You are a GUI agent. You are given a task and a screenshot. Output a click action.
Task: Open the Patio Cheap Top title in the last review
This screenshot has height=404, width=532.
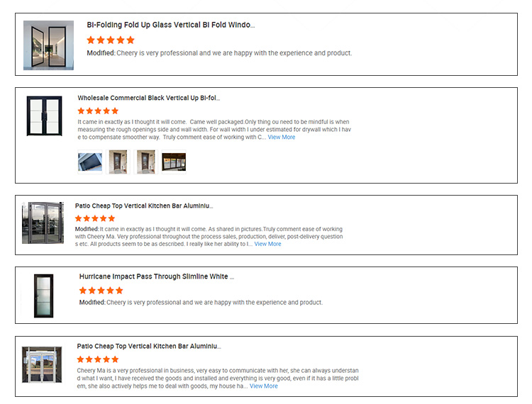[149, 347]
